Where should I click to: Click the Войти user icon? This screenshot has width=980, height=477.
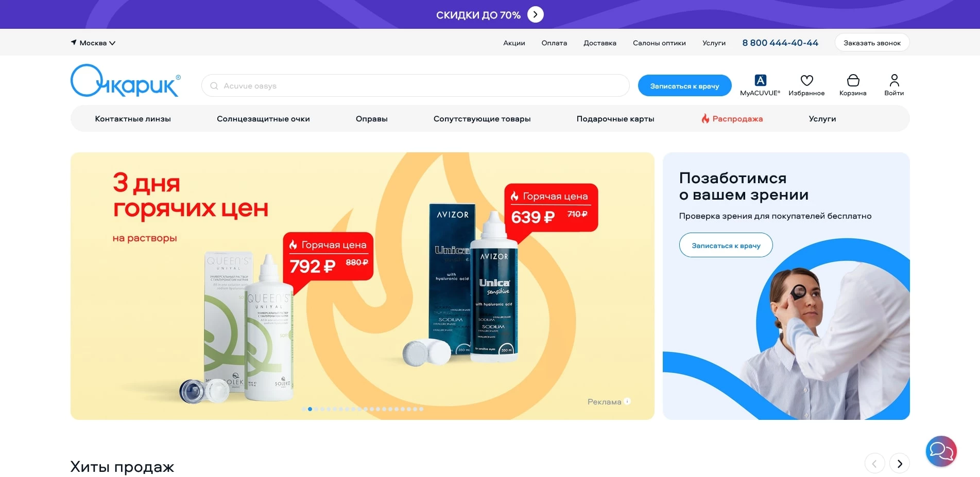click(894, 80)
